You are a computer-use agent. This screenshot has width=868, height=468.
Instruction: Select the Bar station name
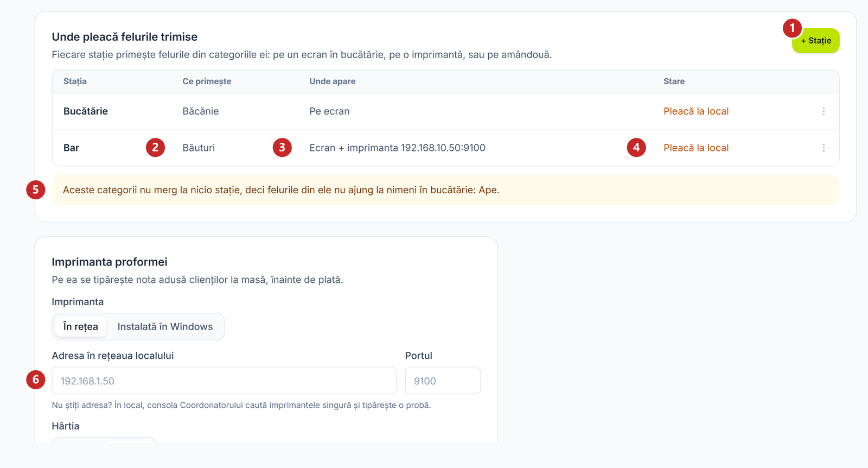coord(71,148)
